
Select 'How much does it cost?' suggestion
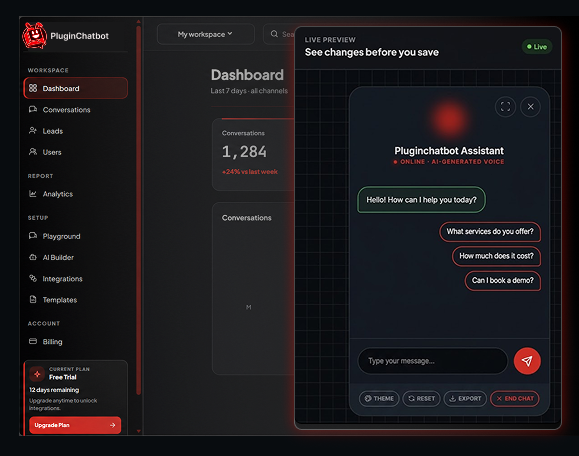coord(496,256)
